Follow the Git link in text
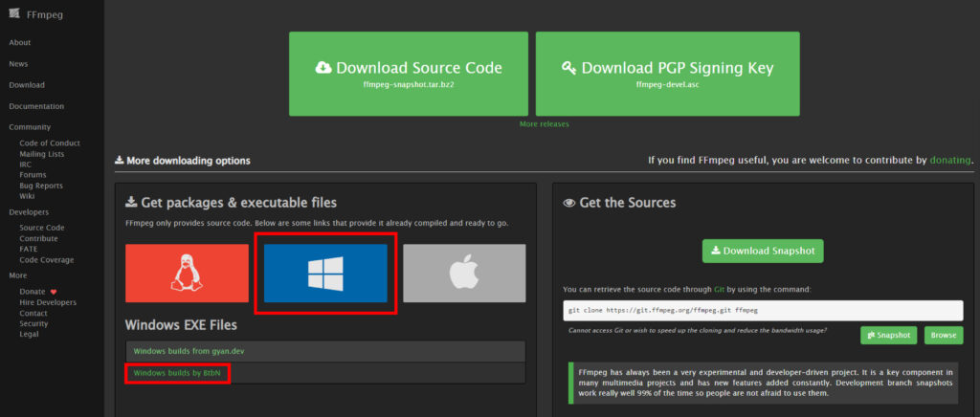Viewport: 980px width, 417px height. tap(720, 290)
